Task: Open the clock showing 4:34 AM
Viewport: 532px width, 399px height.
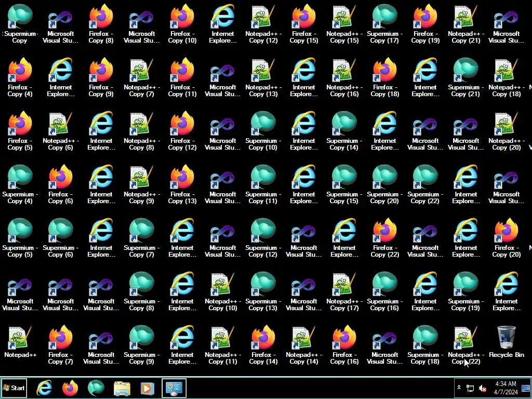Action: pyautogui.click(x=506, y=388)
